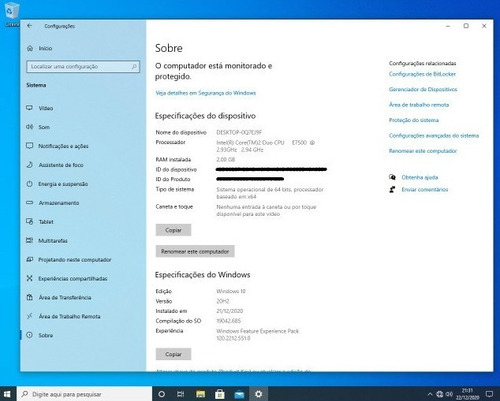Viewport: 500px width, 401px height.
Task: Open Vídeo settings in sidebar
Action: coord(46,108)
